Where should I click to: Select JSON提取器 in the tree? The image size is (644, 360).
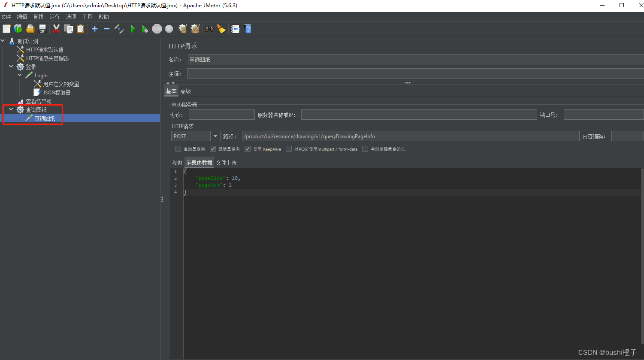click(57, 93)
